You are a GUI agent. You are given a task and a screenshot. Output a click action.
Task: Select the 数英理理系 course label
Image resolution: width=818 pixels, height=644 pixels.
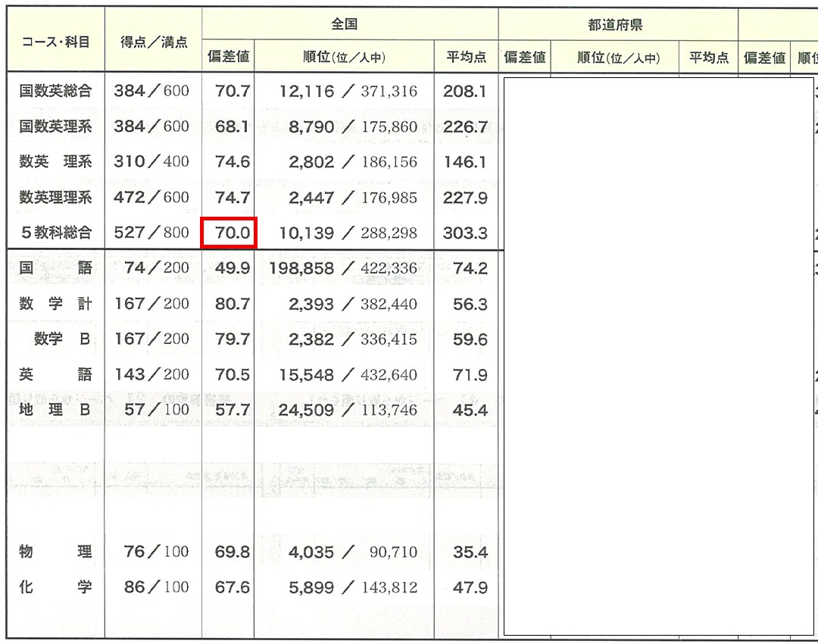[x=55, y=197]
